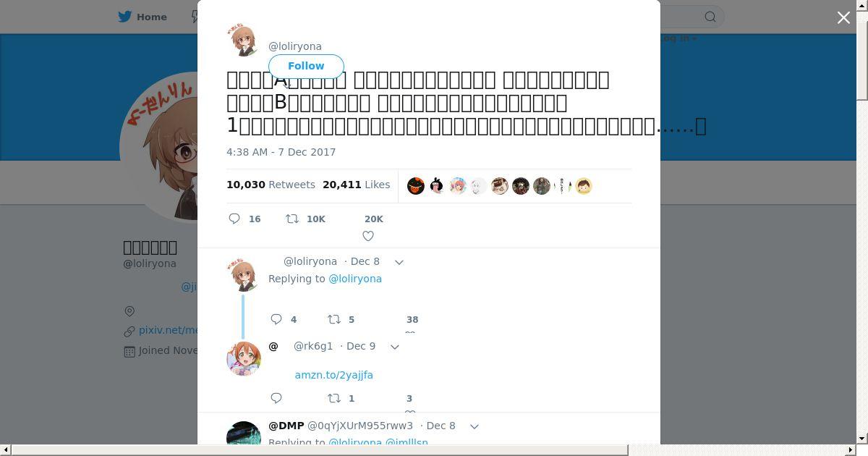The image size is (868, 456).
Task: Expand options chevron for @rk6g1 reply
Action: pyautogui.click(x=395, y=347)
